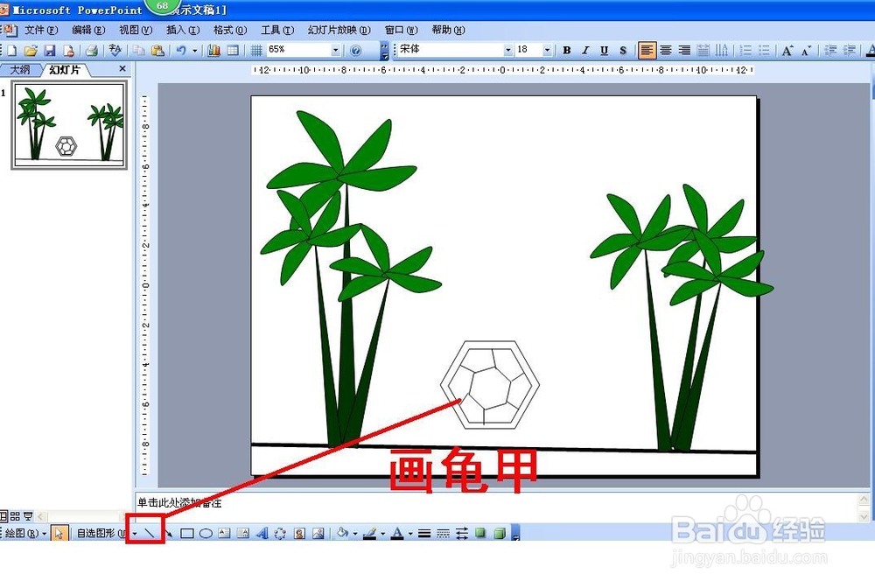
Task: Open the zoom 65% dropdown
Action: (x=335, y=50)
